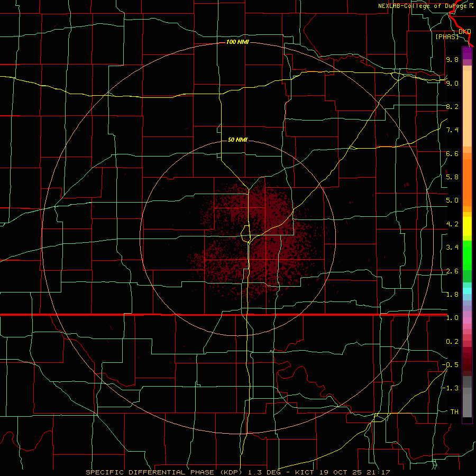Click the 8.2 value on the color scale
476x476 pixels.
click(452, 106)
